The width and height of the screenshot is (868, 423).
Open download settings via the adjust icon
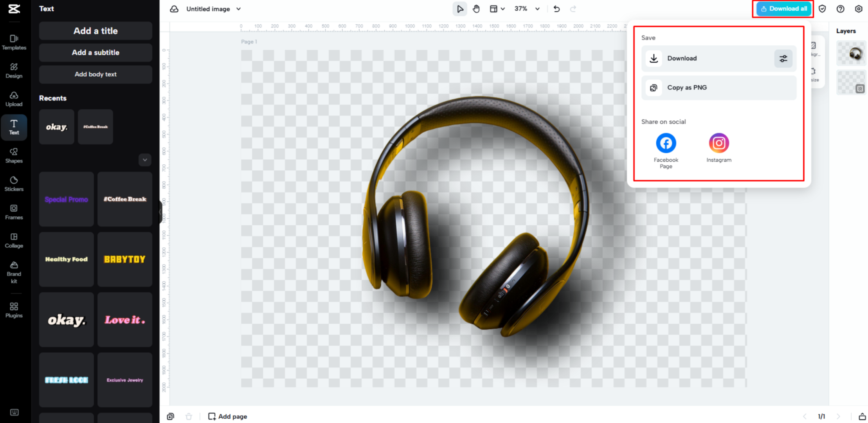783,58
